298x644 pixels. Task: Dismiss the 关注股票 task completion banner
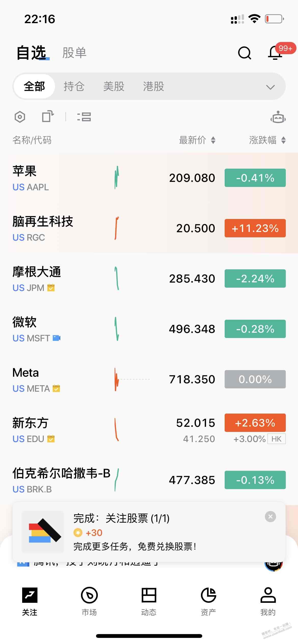270,517
